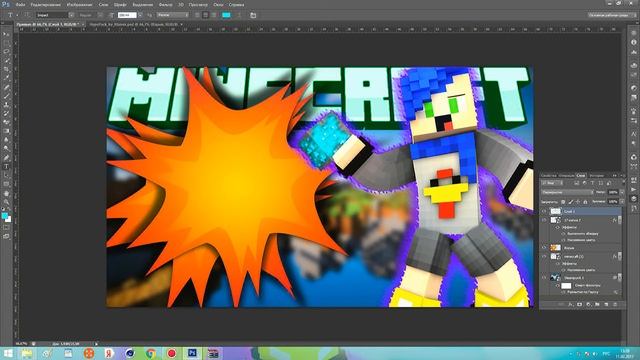Open the Файл menu
640x360 pixels.
point(19,4)
